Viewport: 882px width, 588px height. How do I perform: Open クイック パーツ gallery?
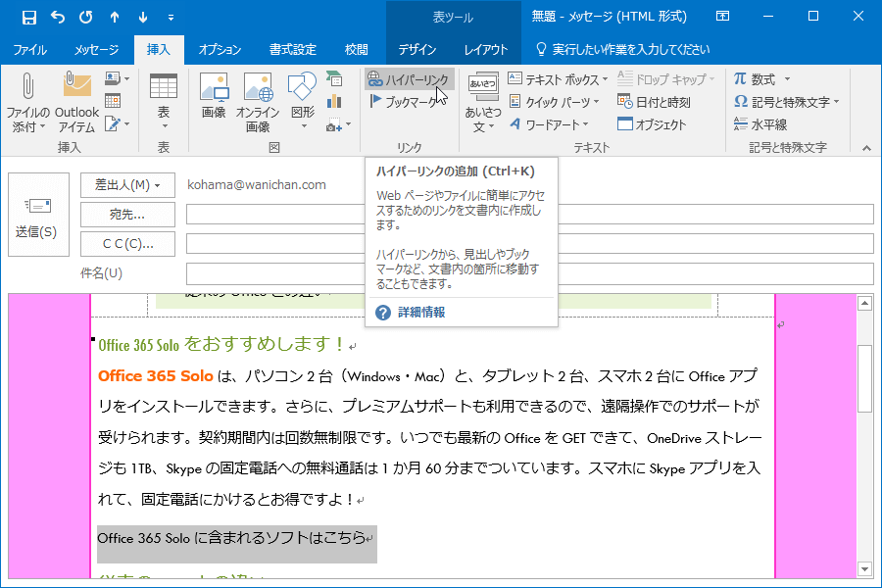554,102
